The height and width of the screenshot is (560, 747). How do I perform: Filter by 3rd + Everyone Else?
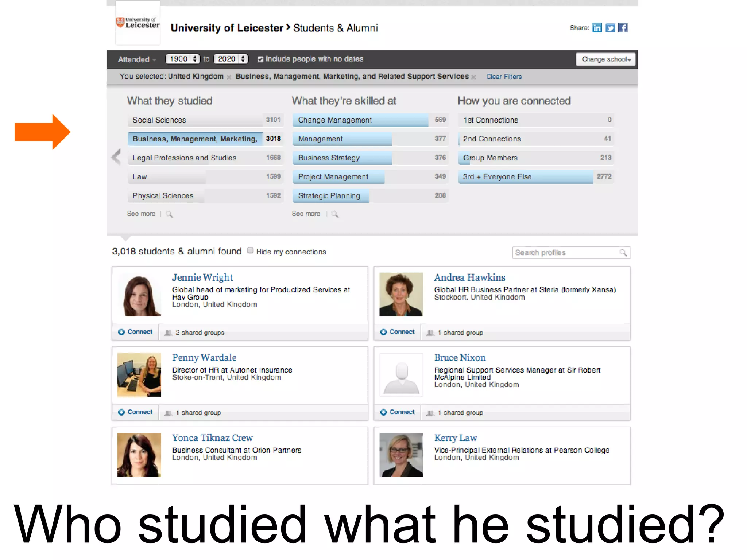tap(536, 177)
